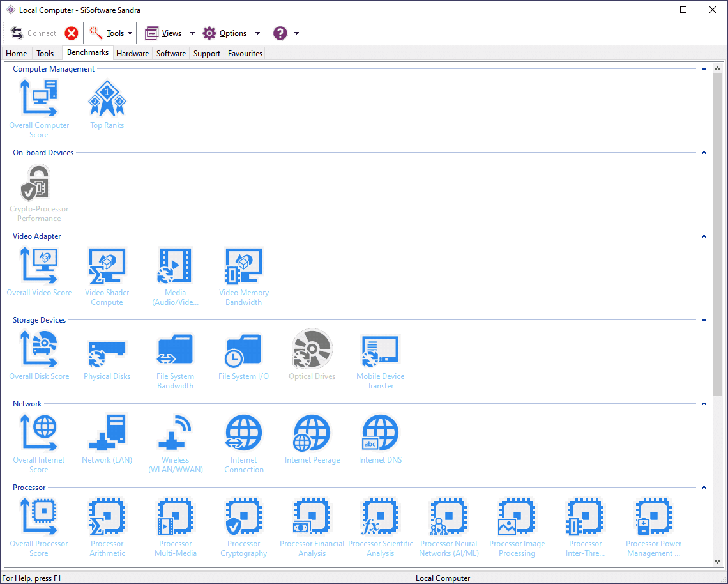The image size is (728, 584).
Task: Open Processor Power Management benchmark
Action: coord(653,527)
